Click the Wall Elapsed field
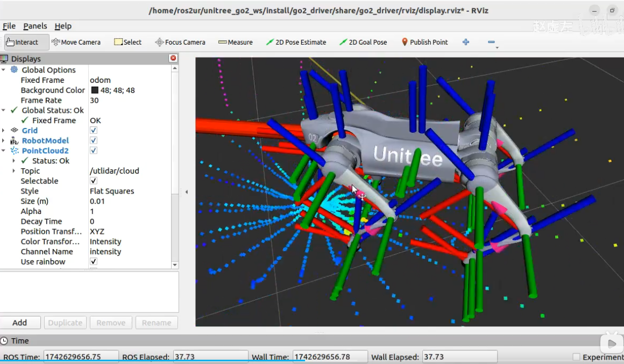 tap(459, 357)
